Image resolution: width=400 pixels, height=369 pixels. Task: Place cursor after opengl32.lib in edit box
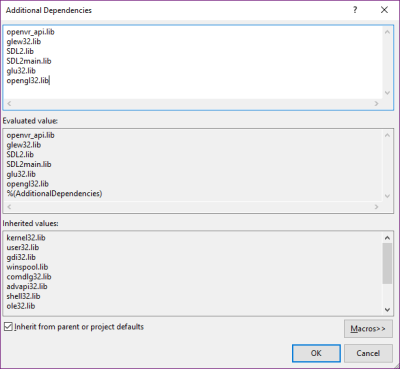click(50, 80)
